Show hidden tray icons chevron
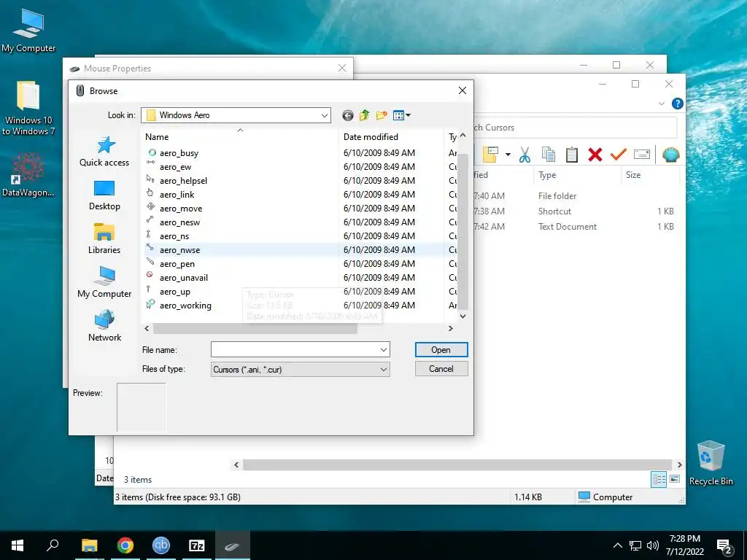This screenshot has width=747, height=560. 617,545
